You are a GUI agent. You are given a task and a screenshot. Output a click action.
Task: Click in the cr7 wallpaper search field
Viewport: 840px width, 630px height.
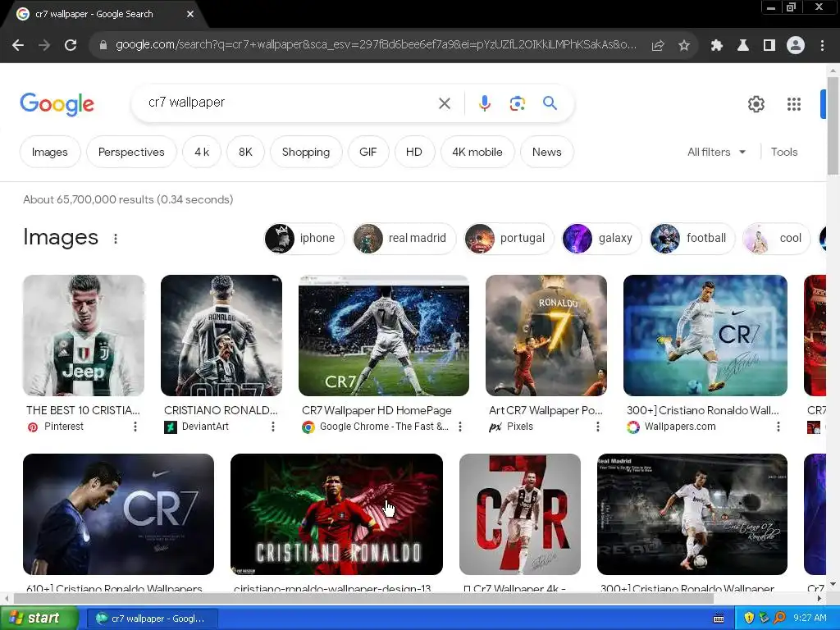290,103
